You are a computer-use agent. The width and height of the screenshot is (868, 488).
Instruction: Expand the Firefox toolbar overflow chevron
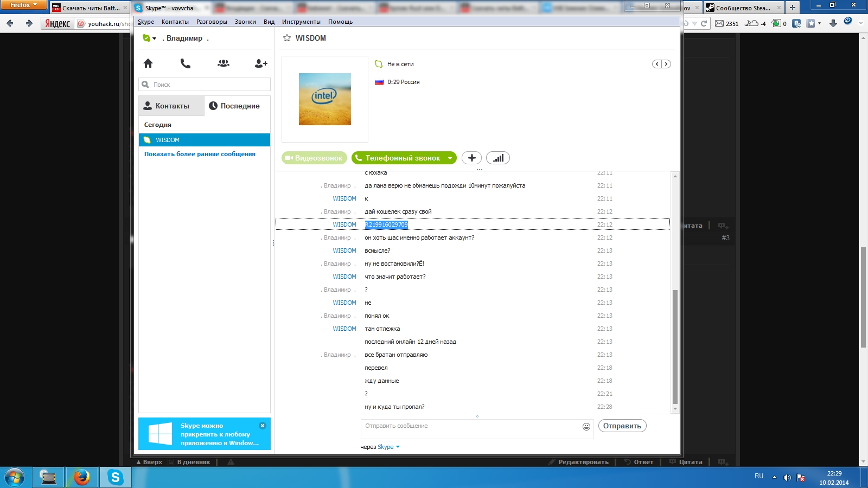861,23
